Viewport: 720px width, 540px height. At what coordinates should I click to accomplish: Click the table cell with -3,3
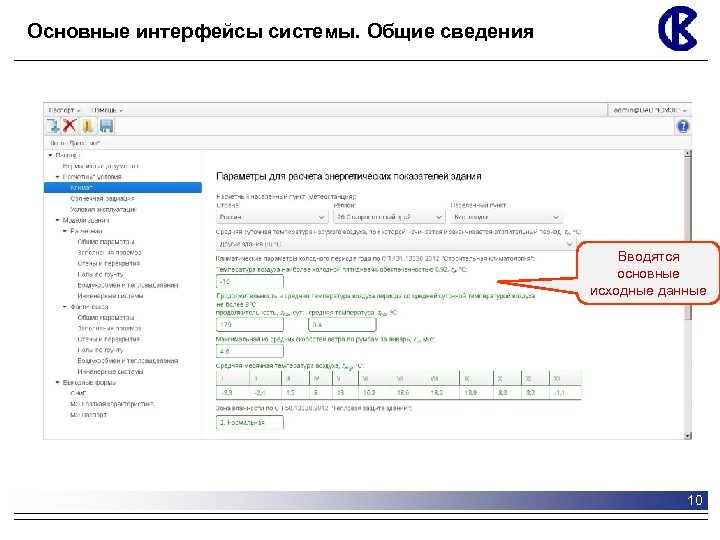[233, 393]
